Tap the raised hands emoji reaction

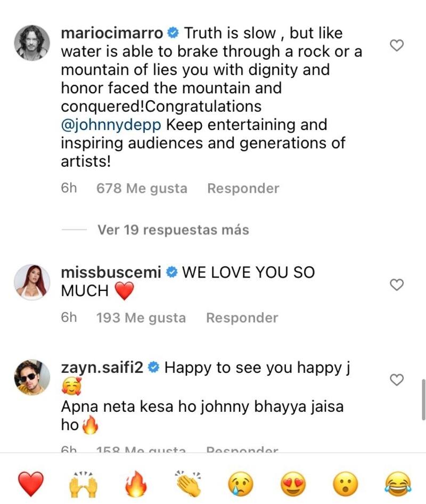coord(83,484)
